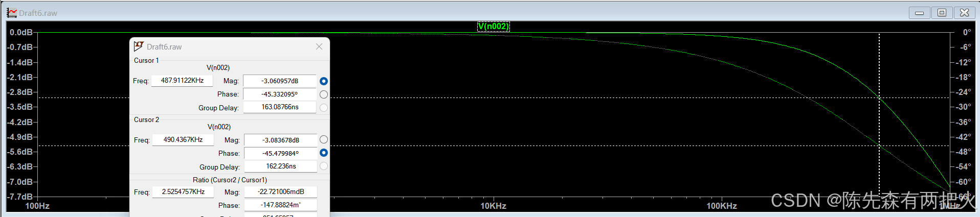Viewport: 980px width, 217px height.
Task: Click Cursor 1 V(n002) label
Action: pos(218,67)
